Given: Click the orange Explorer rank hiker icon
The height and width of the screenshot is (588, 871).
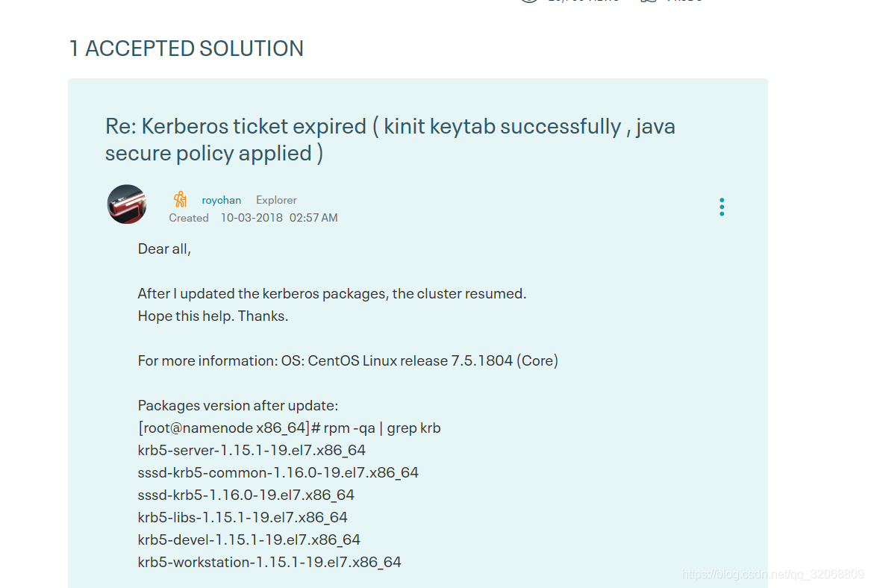Looking at the screenshot, I should pos(180,199).
